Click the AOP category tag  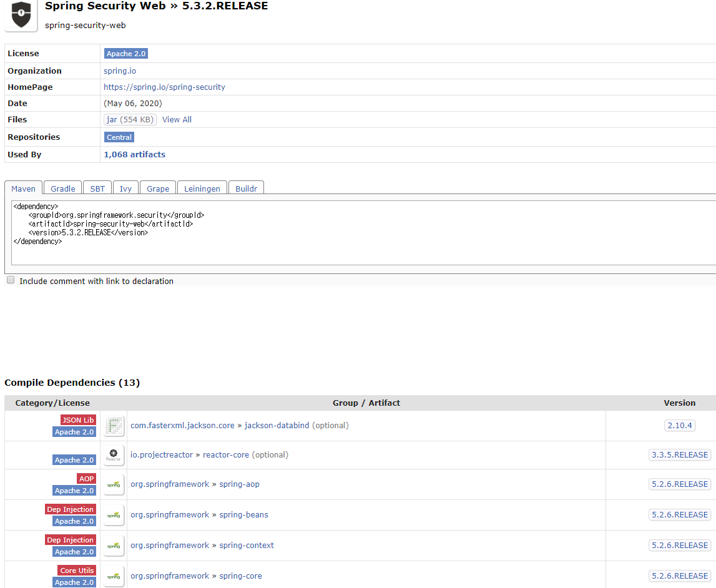pyautogui.click(x=86, y=478)
